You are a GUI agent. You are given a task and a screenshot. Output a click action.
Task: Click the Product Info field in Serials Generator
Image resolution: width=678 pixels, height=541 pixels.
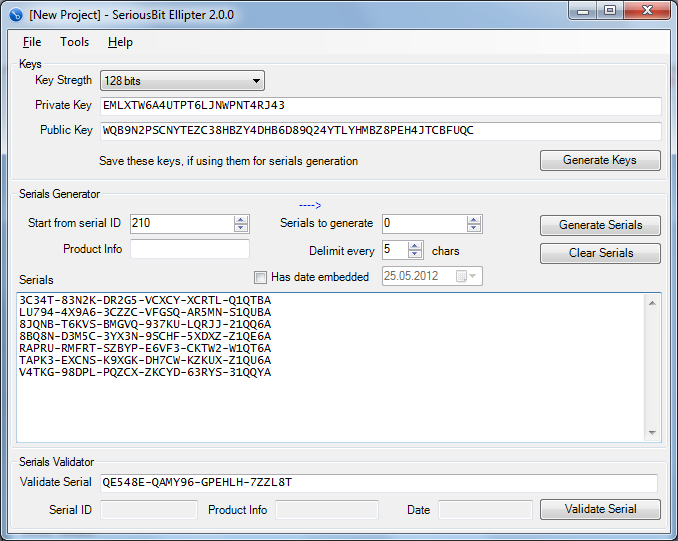pyautogui.click(x=190, y=249)
